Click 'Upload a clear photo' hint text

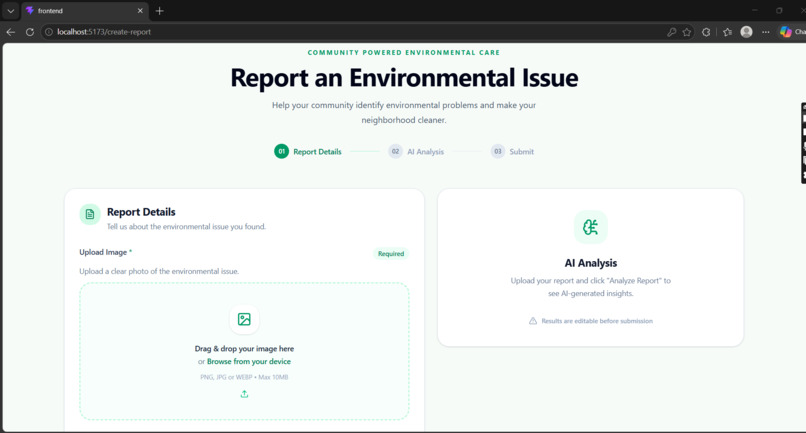point(159,271)
